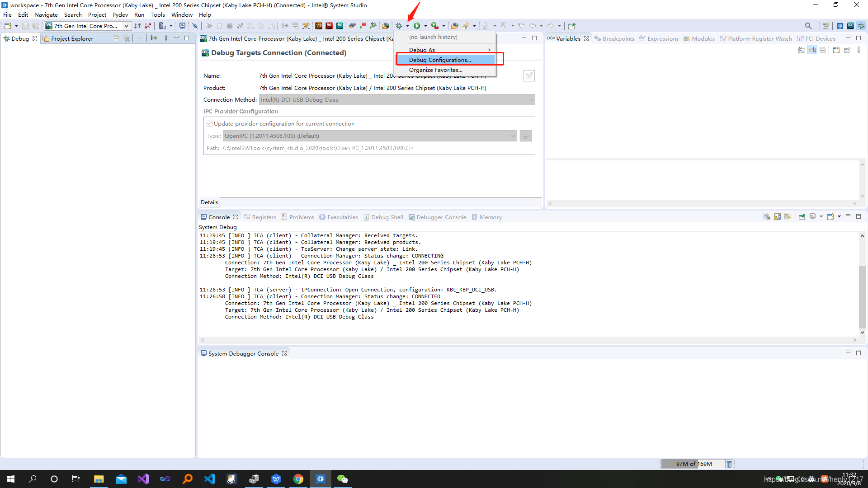Open Visual Studio Code from the taskbar

(x=209, y=479)
